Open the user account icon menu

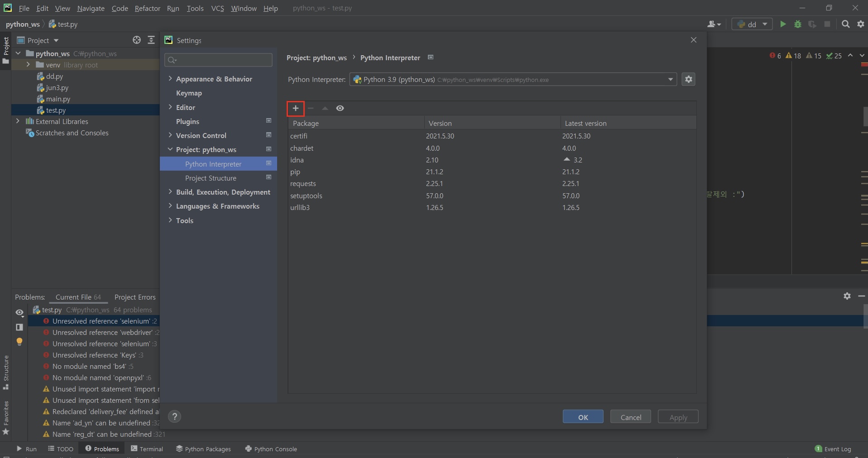[x=714, y=24]
